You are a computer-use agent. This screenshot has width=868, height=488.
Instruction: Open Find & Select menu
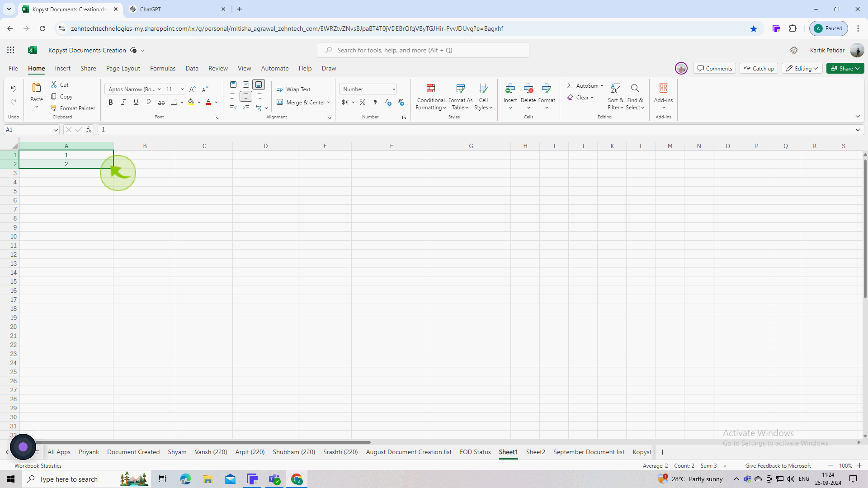click(635, 97)
